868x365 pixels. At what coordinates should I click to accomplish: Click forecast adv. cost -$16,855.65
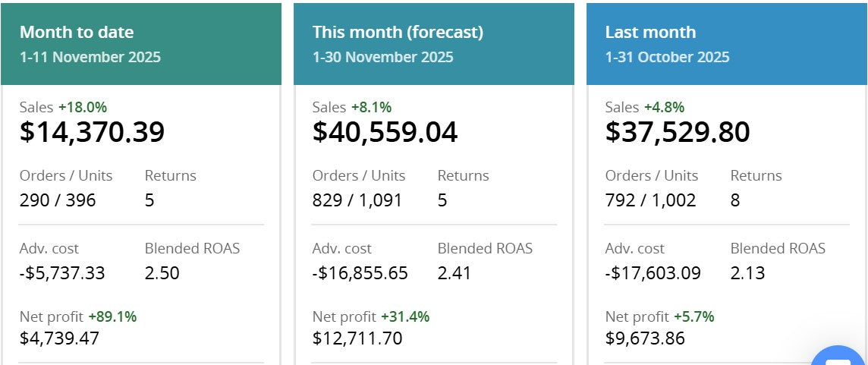(360, 273)
